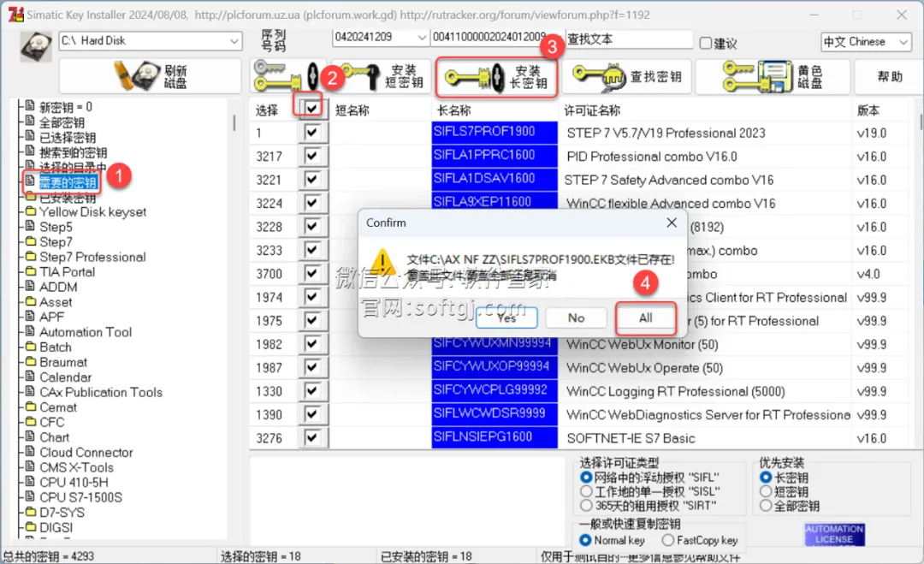Click the Simatic Key Installer app icon
This screenshot has width=924, height=564.
pos(16,15)
